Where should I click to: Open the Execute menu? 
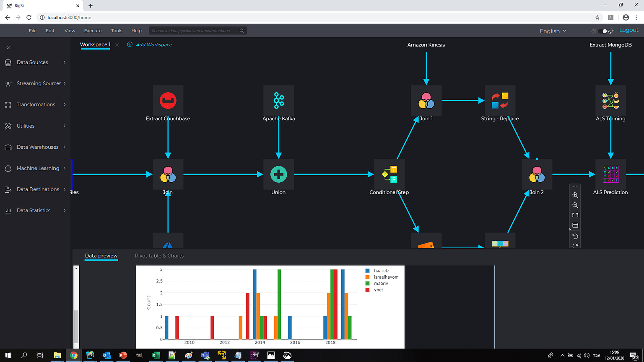[93, 30]
